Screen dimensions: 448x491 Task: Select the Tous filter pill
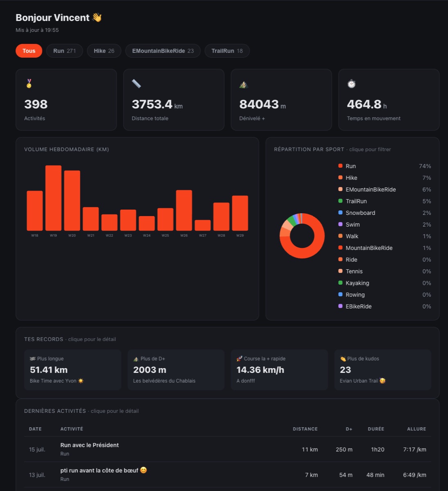pyautogui.click(x=29, y=51)
